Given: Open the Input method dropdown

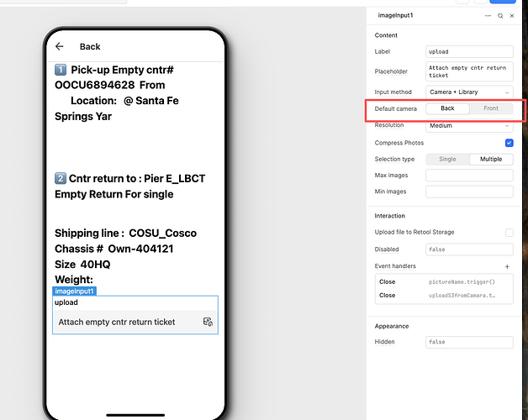Looking at the screenshot, I should (x=468, y=92).
